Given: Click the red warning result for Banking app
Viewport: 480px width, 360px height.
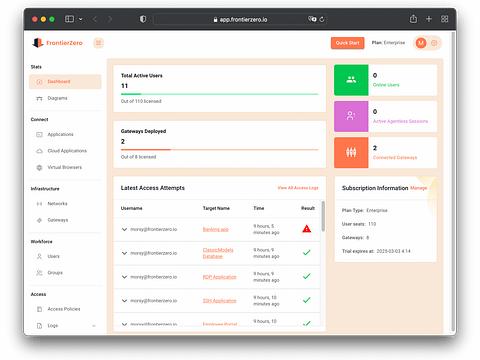Looking at the screenshot, I should tap(307, 229).
